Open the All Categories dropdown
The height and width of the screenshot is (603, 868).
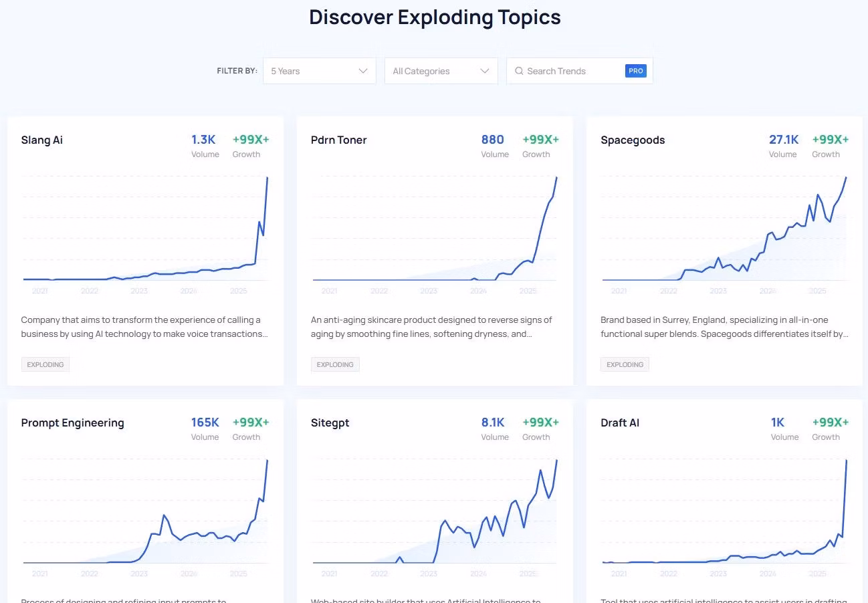441,71
